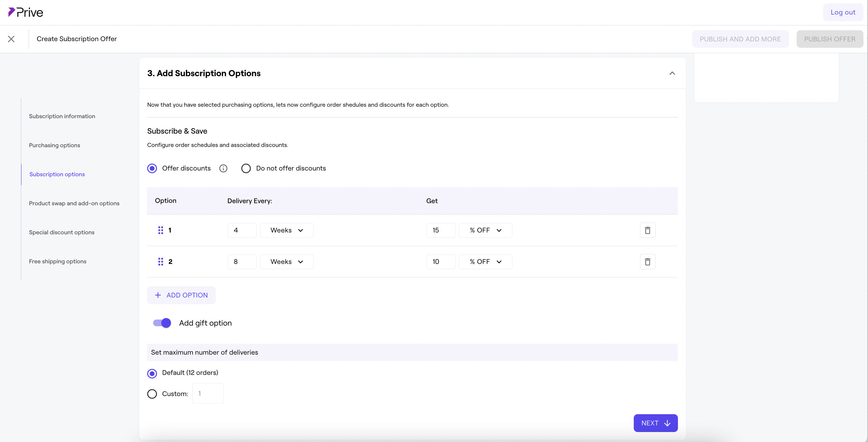
Task: Open Special discount options step
Action: tap(62, 232)
